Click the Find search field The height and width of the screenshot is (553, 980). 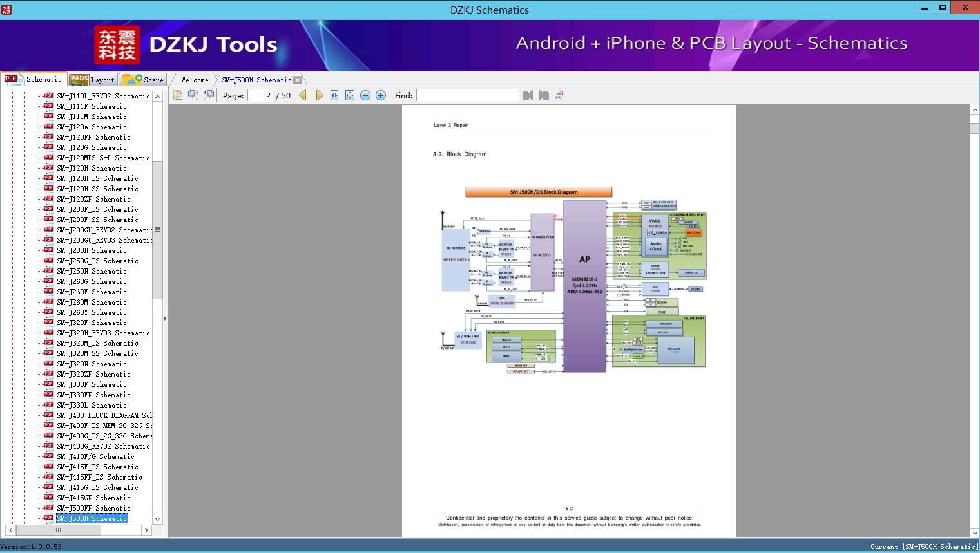click(467, 95)
